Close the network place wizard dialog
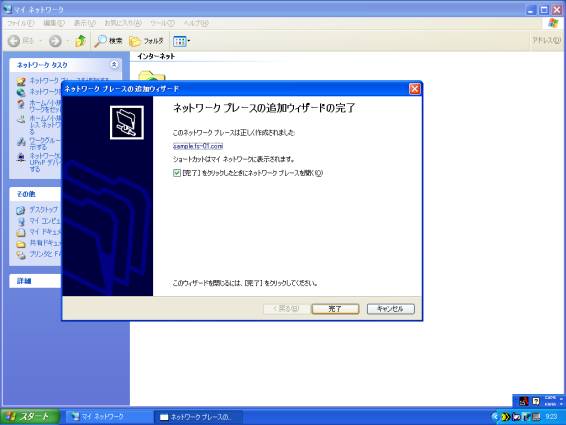 point(414,89)
